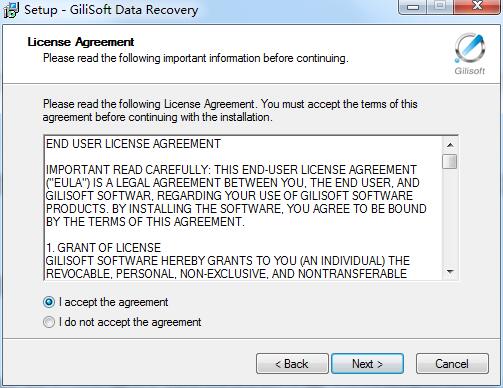Click the empty scrollbar track below the thumb
Screen dimensions: 503x388
[x=450, y=217]
